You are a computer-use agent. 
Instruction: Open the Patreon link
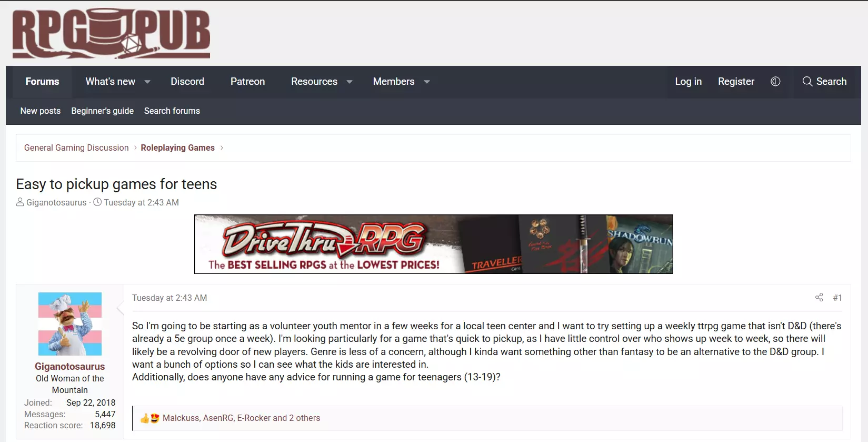(247, 82)
